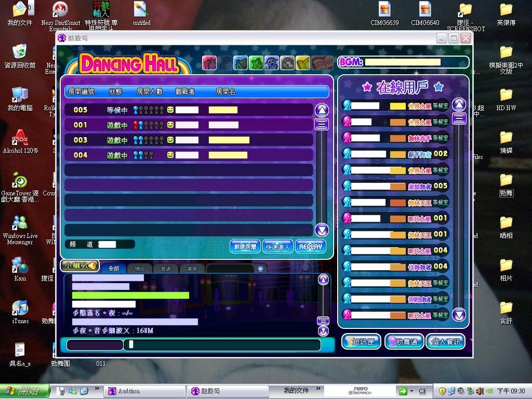This screenshot has height=399, width=532.
Task: Expand the chevron beside 我的文件 on taskbar
Action: [318, 389]
